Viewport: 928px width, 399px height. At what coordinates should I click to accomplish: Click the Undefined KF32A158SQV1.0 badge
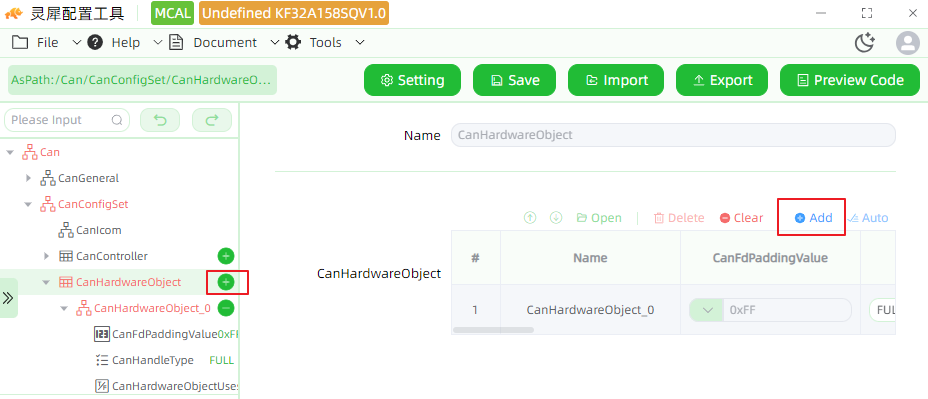pos(294,13)
